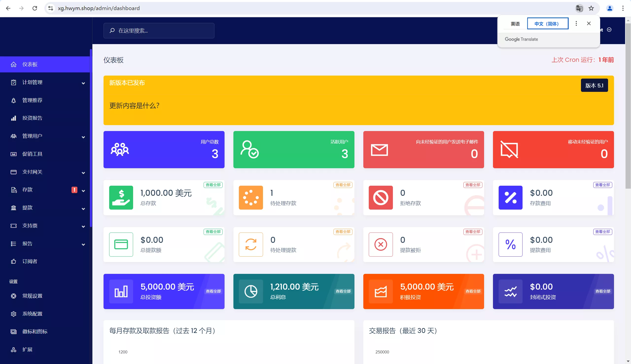Screen dimensions: 631x364
Task: Click the total users group icon
Action: pos(120,149)
